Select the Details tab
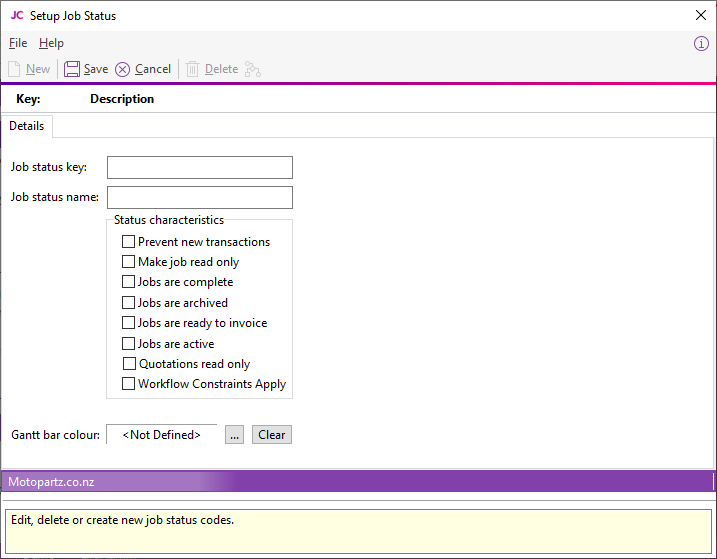Viewport: 717px width, 559px height. [27, 126]
